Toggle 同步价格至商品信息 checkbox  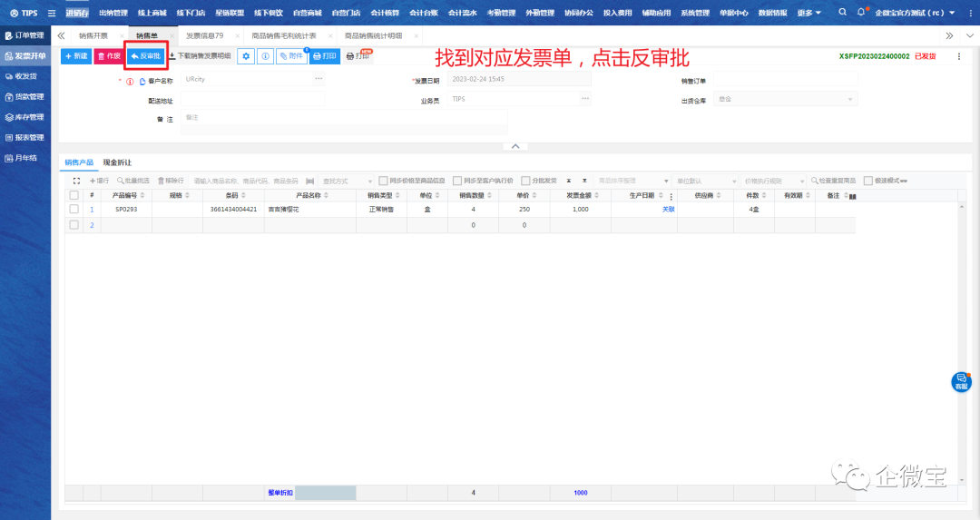click(384, 181)
